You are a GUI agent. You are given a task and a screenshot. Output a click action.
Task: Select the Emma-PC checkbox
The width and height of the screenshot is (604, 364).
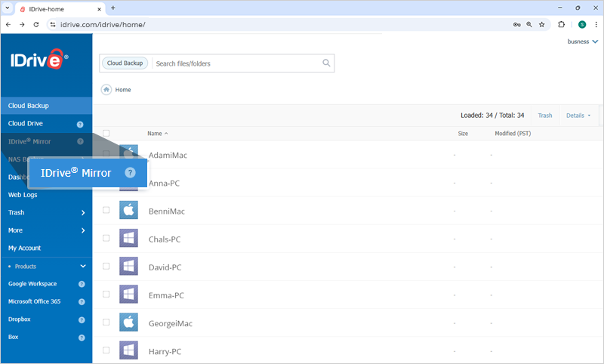click(106, 295)
